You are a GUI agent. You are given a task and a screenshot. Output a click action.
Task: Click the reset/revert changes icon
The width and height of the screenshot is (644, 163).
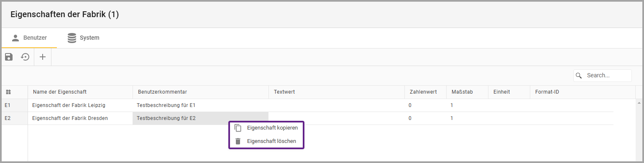click(x=26, y=57)
